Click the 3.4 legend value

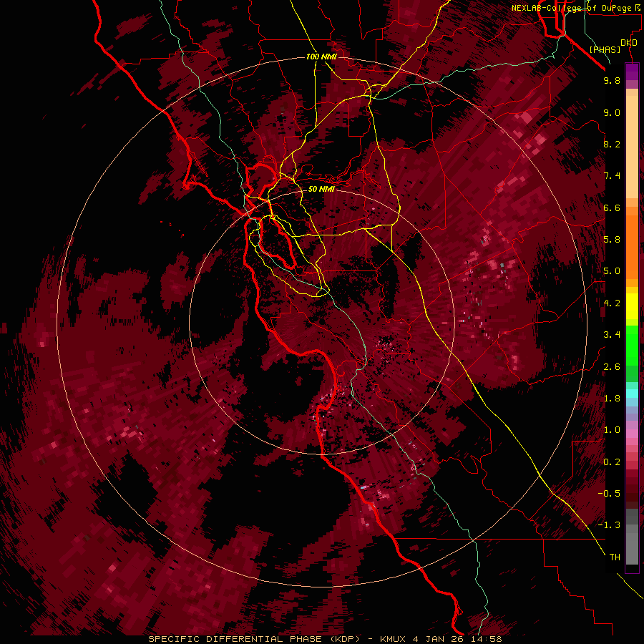pos(612,335)
